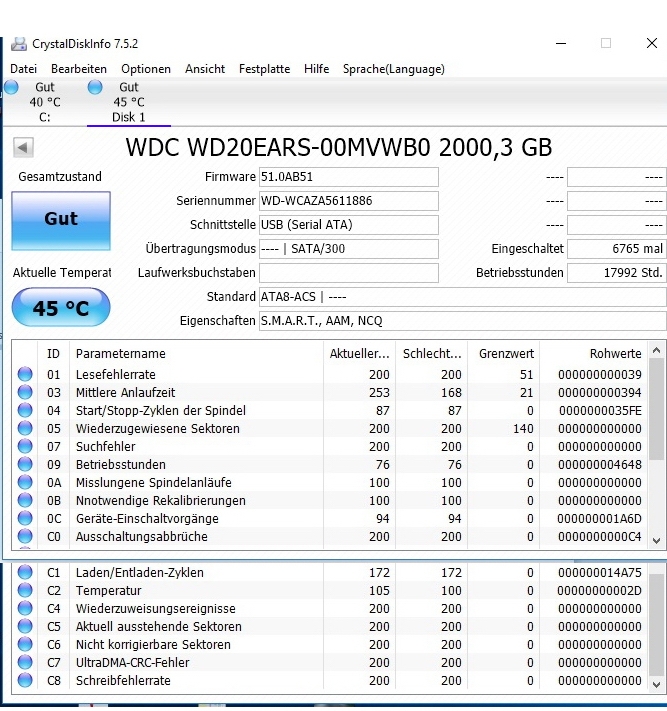Click the scroll up arrow of upper attribute list
This screenshot has height=711, width=667.
(x=656, y=351)
